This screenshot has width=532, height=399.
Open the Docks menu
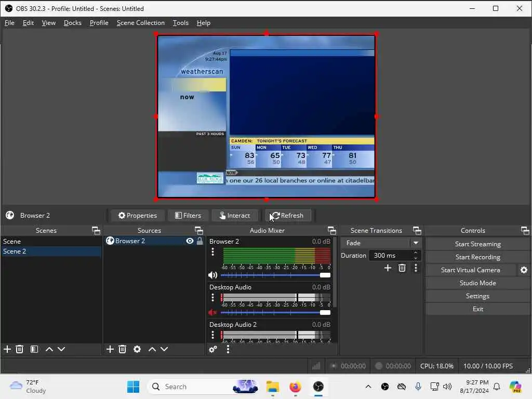(73, 23)
